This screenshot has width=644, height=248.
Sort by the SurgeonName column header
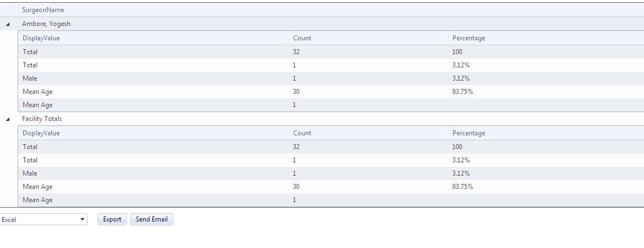coord(43,10)
